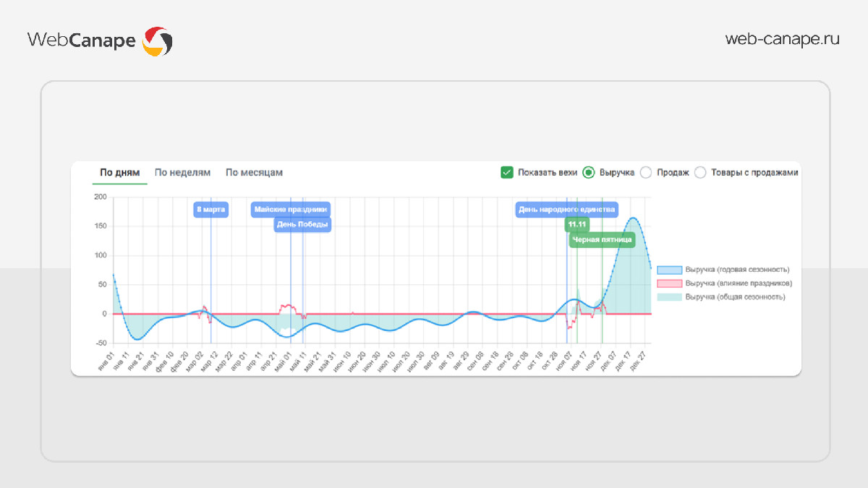Uncheck the Показать вехи checkbox
Image resolution: width=868 pixels, height=488 pixels.
[506, 172]
